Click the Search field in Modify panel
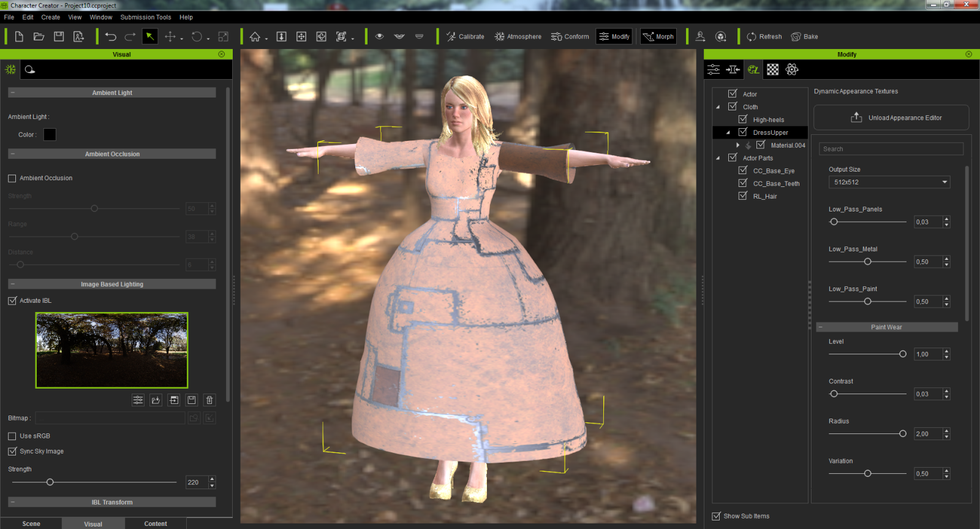Image resolution: width=980 pixels, height=529 pixels. (891, 149)
